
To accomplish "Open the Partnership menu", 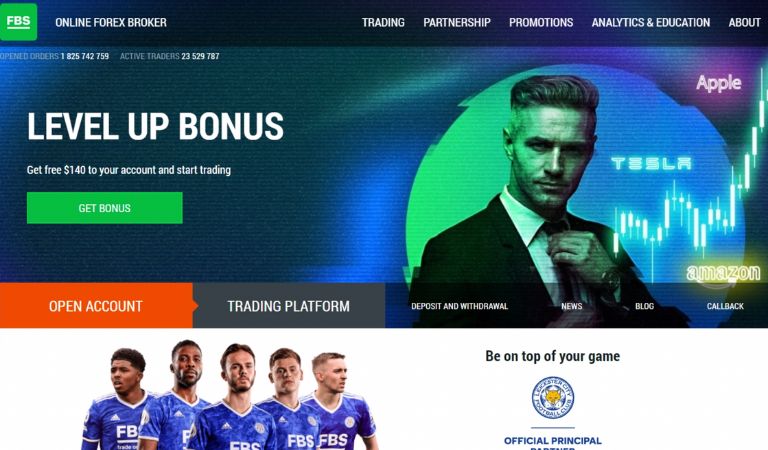I will point(456,23).
